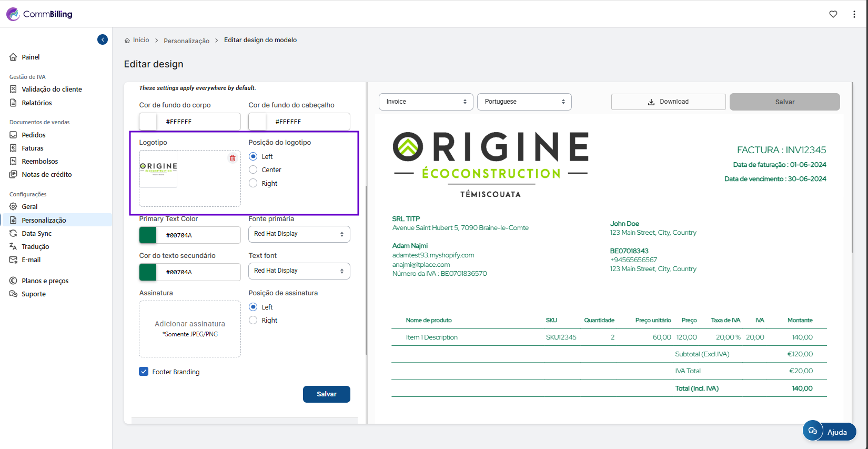The height and width of the screenshot is (449, 868).
Task: Expand the Fonte primária font dropdown
Action: (x=299, y=234)
